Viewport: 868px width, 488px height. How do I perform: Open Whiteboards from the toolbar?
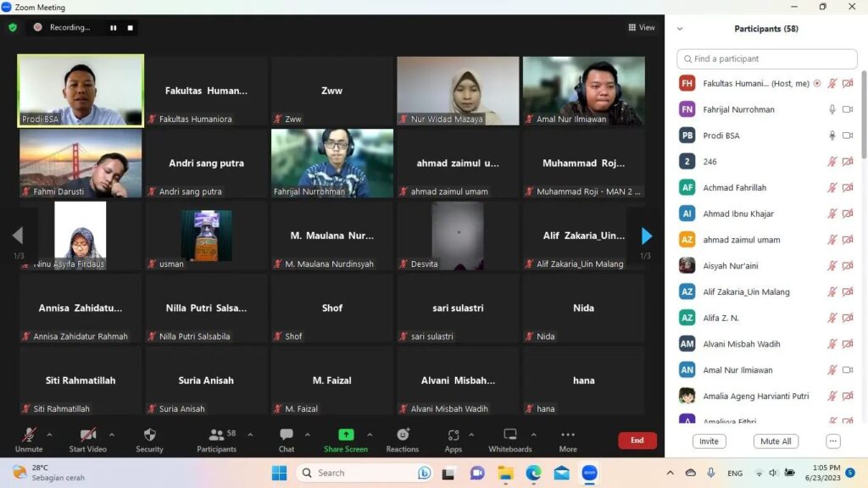tap(509, 435)
